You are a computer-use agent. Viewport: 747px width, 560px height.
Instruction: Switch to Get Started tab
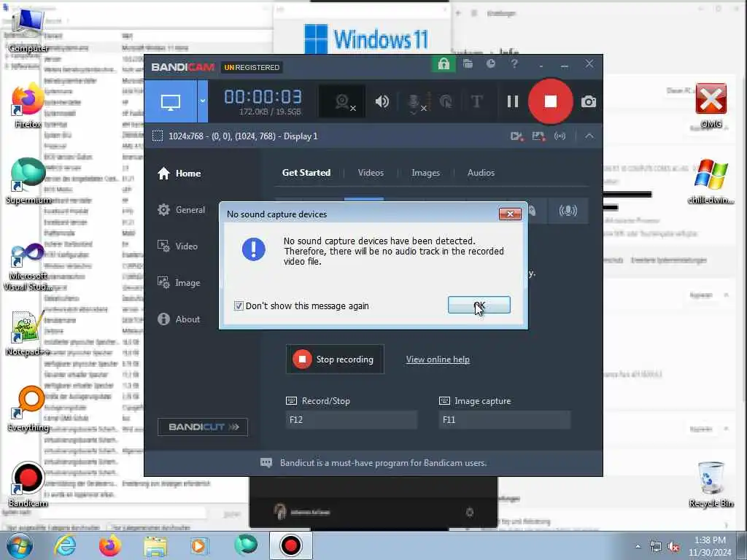(x=306, y=173)
